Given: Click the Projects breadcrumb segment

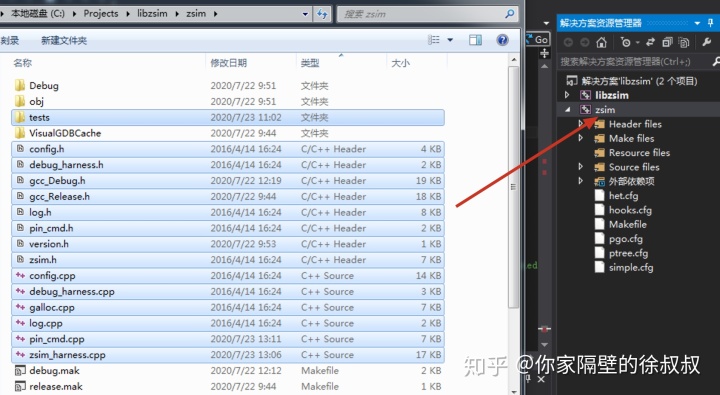Looking at the screenshot, I should pos(101,13).
